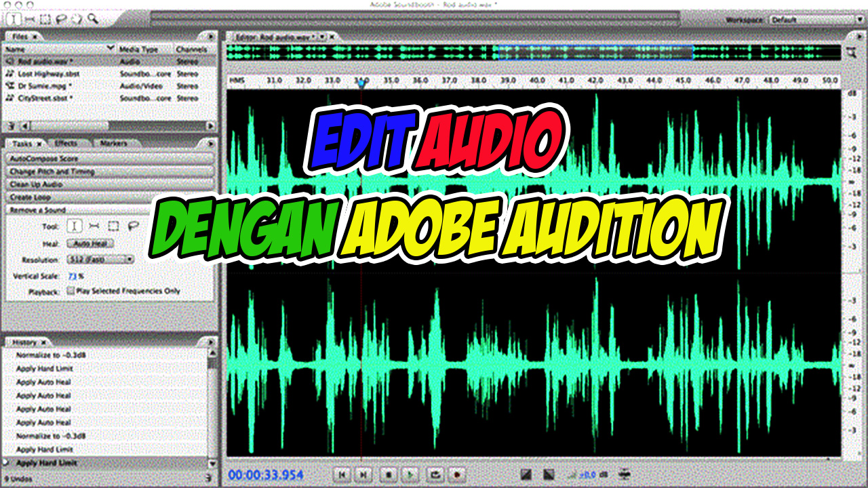This screenshot has height=488, width=868.
Task: Click the highlighted region in waveform overview
Action: pos(596,53)
